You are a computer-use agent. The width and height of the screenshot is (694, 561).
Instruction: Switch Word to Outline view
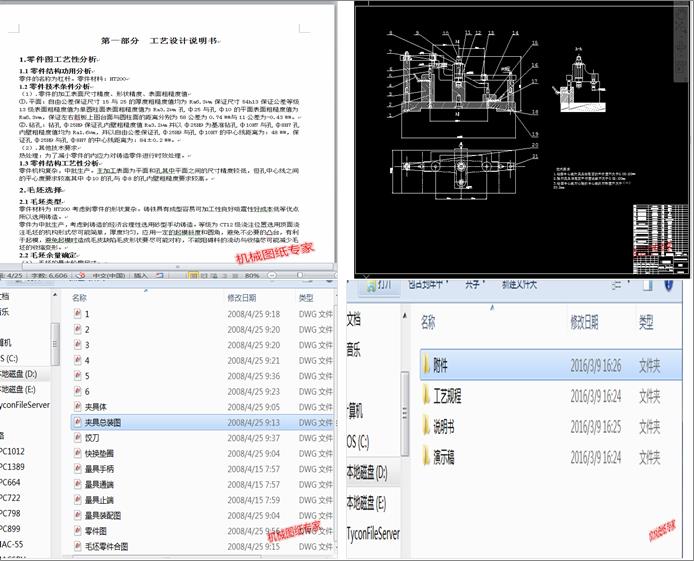pyautogui.click(x=224, y=275)
